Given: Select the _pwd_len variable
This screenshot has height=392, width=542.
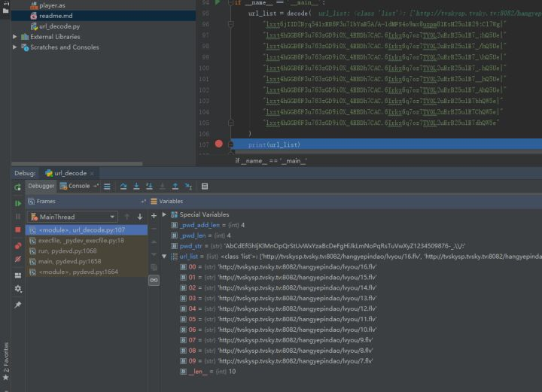Looking at the screenshot, I should pos(201,236).
